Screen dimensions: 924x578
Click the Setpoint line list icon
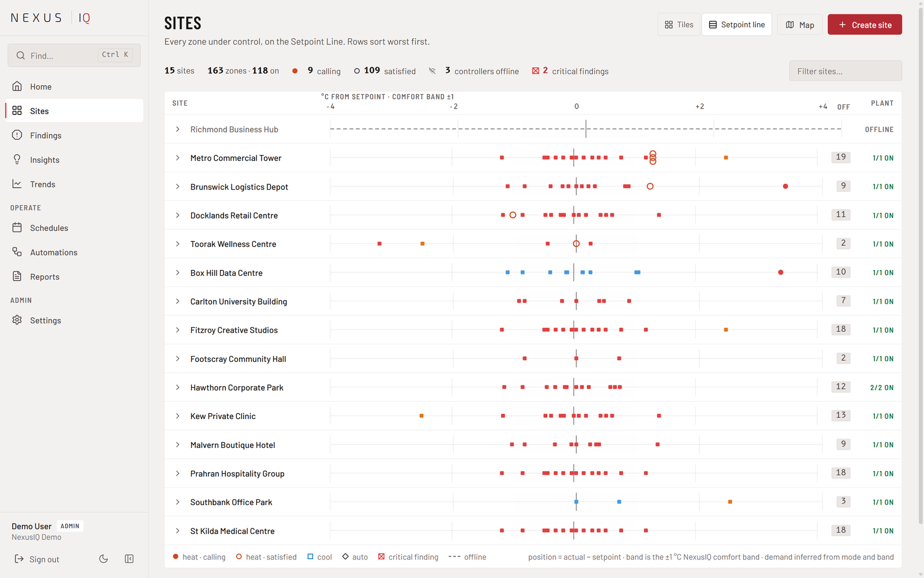713,25
